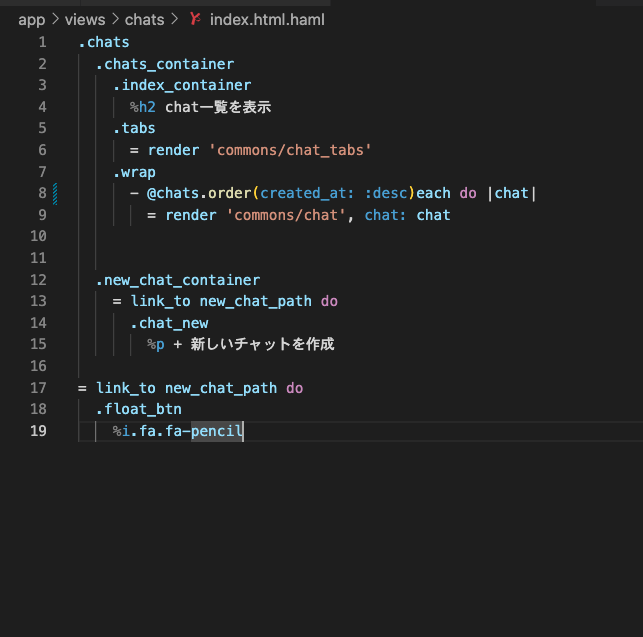Click the red Haml file icon in breadcrumb
This screenshot has width=643, height=637.
point(195,19)
